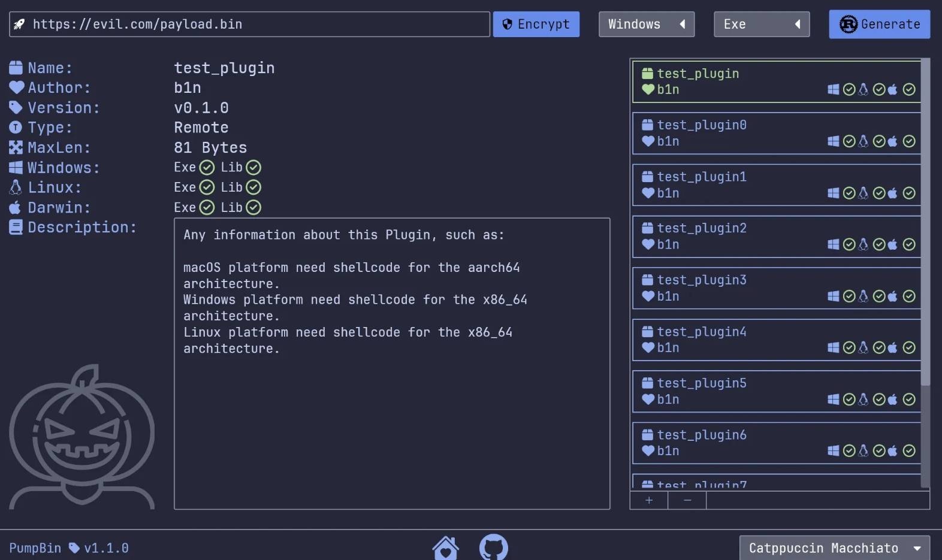Click the Linux penguin icon on test_plugin2
This screenshot has width=942, height=560.
863,244
